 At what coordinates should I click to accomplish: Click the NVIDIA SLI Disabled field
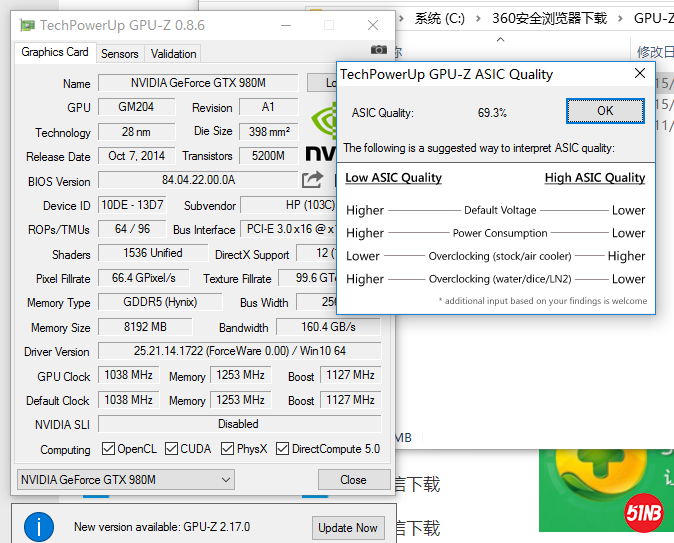coord(239,424)
